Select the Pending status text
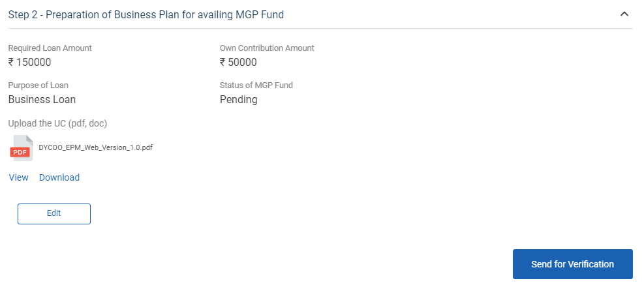This screenshot has width=644, height=287. tap(238, 100)
